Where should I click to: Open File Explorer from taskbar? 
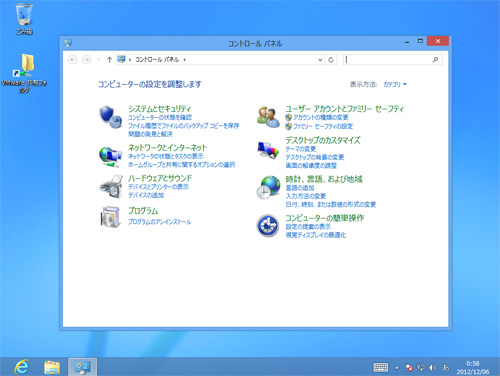pos(52,367)
